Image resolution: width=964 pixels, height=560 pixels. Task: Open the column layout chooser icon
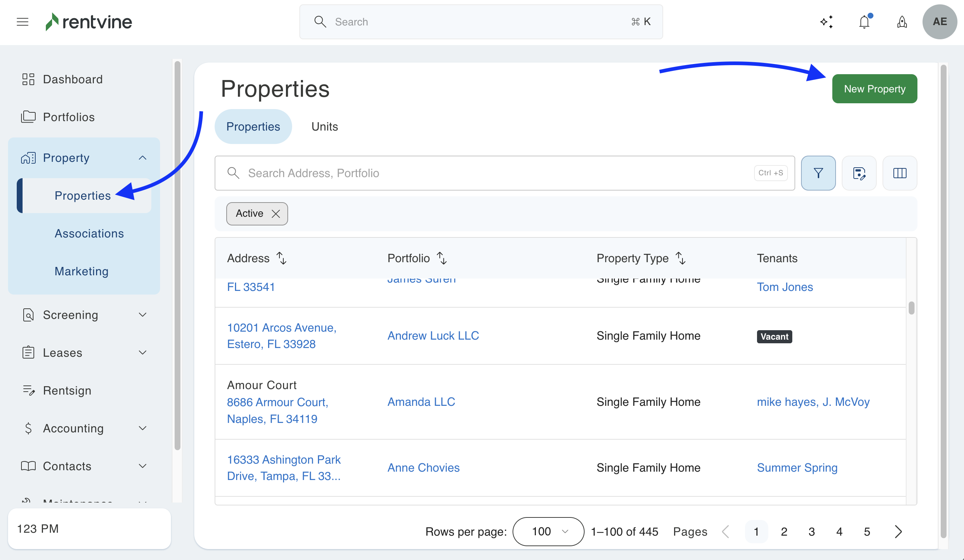click(x=899, y=173)
